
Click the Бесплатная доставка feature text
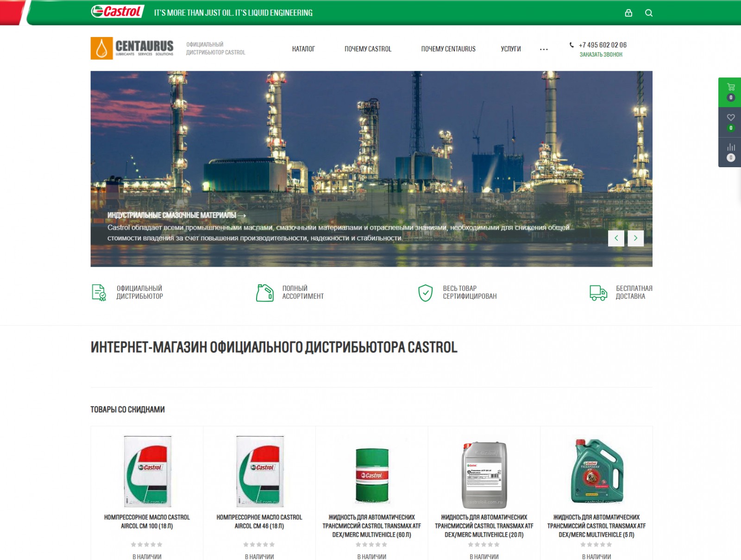(x=634, y=292)
